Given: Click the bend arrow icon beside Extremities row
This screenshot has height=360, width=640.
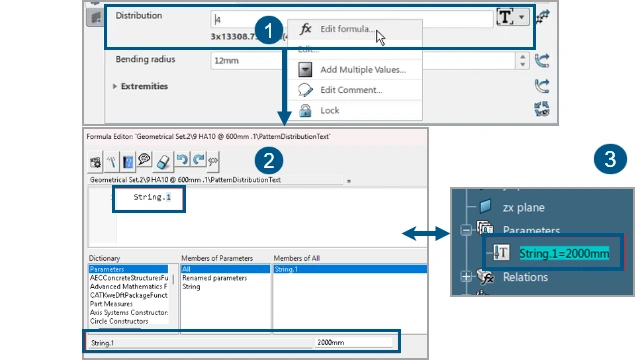Looking at the screenshot, I should click(542, 86).
